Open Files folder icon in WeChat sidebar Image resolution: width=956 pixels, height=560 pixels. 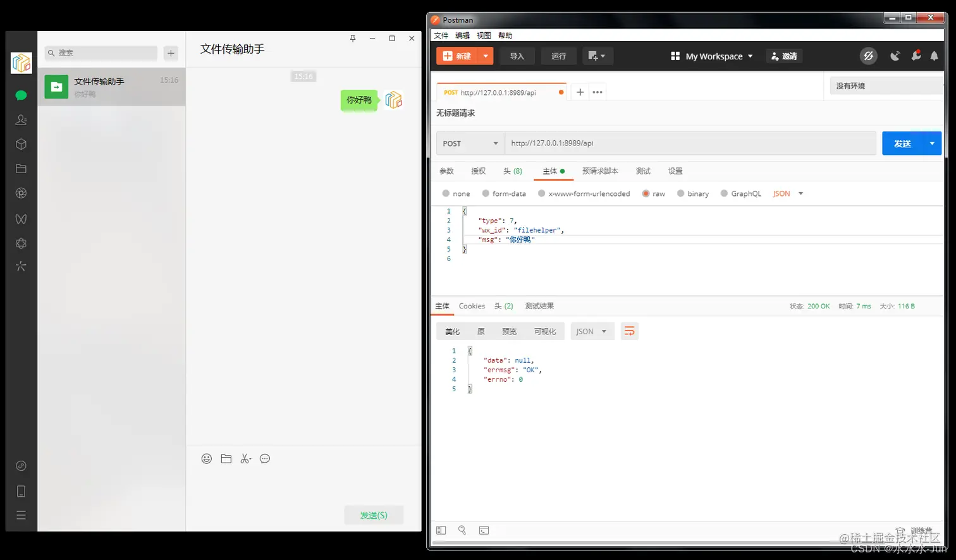(x=21, y=169)
